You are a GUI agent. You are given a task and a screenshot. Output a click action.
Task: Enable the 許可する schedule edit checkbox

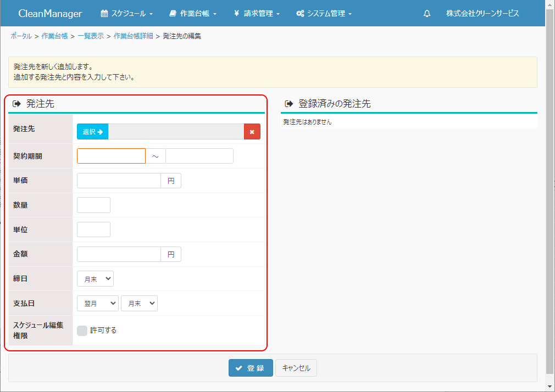tap(82, 331)
